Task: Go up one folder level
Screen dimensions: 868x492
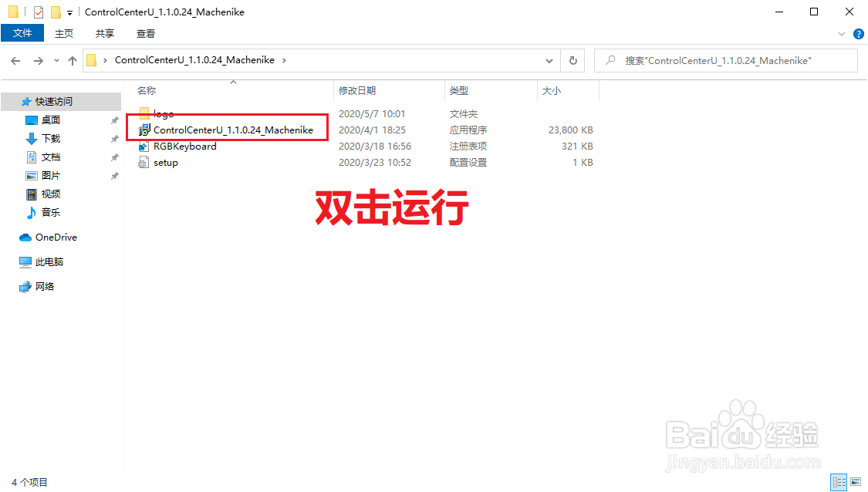Action: point(73,61)
